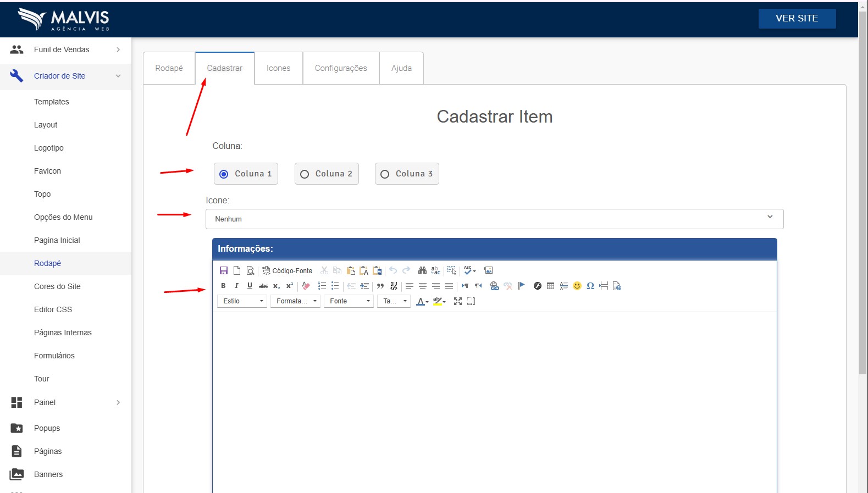The height and width of the screenshot is (493, 868).
Task: Toggle strikethrough formatting
Action: 263,286
